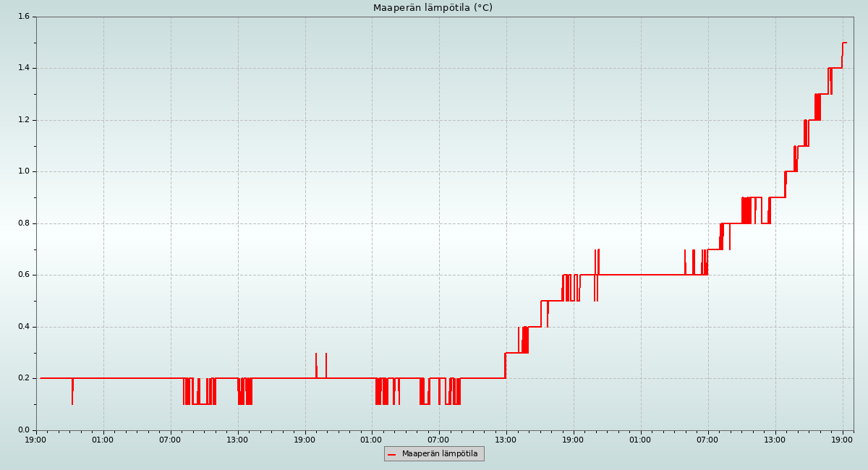Click the leftmost 19:00 x-axis label

(36, 439)
